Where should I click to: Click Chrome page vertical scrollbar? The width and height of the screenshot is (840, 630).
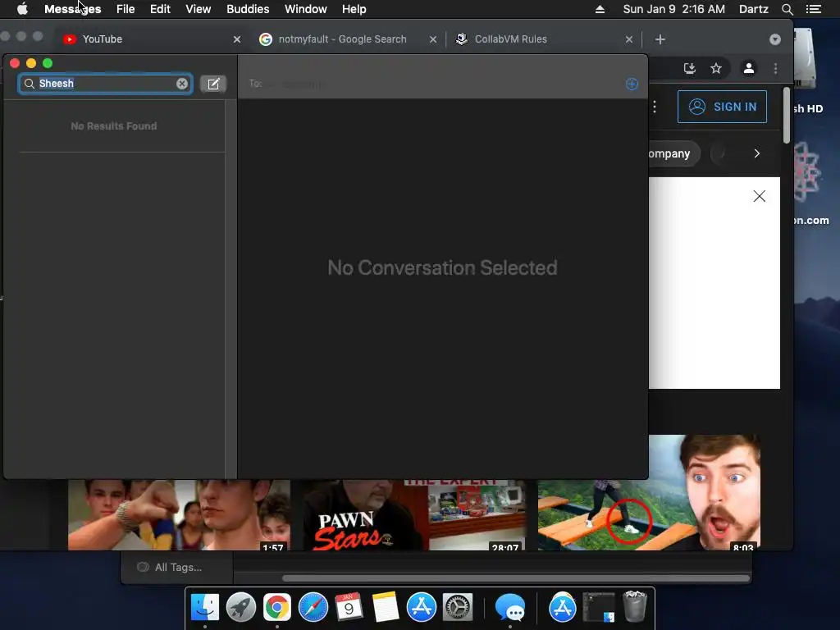pyautogui.click(x=787, y=116)
